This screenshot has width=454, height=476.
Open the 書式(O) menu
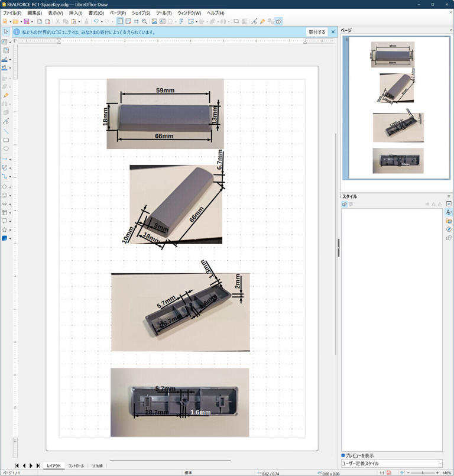click(x=96, y=13)
